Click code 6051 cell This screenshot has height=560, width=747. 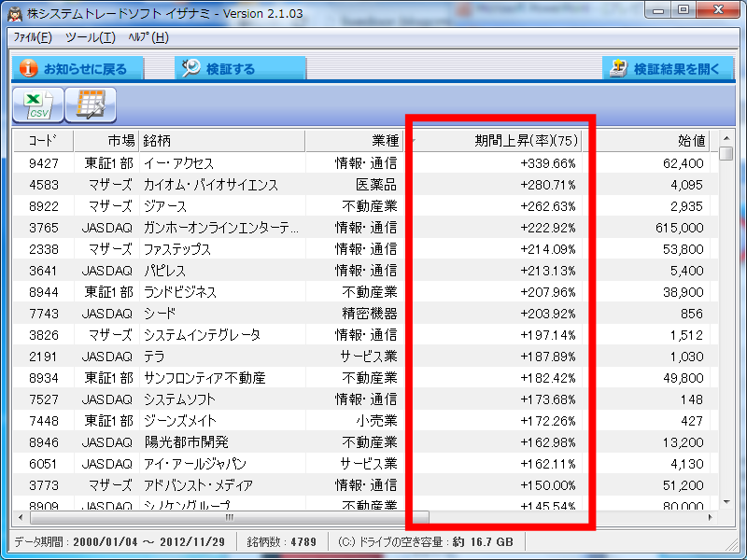click(x=43, y=464)
